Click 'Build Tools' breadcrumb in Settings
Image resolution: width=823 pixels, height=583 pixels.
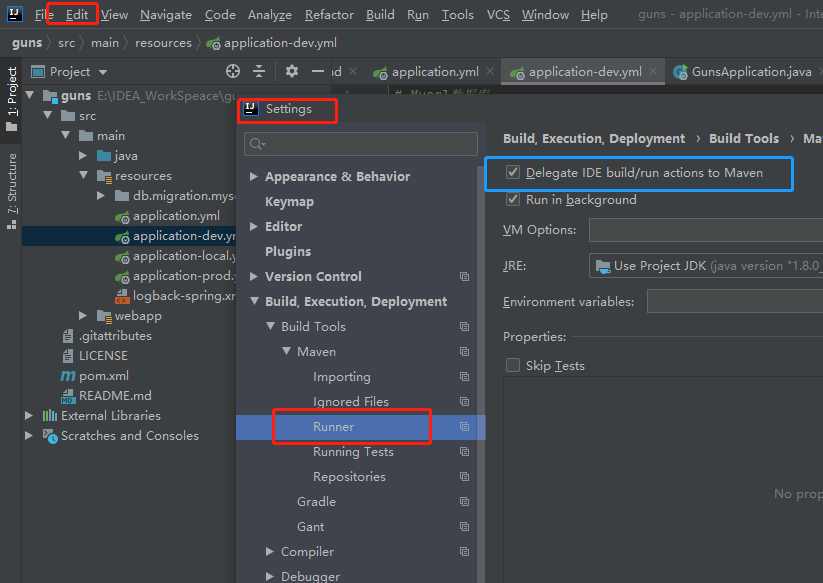click(x=744, y=139)
